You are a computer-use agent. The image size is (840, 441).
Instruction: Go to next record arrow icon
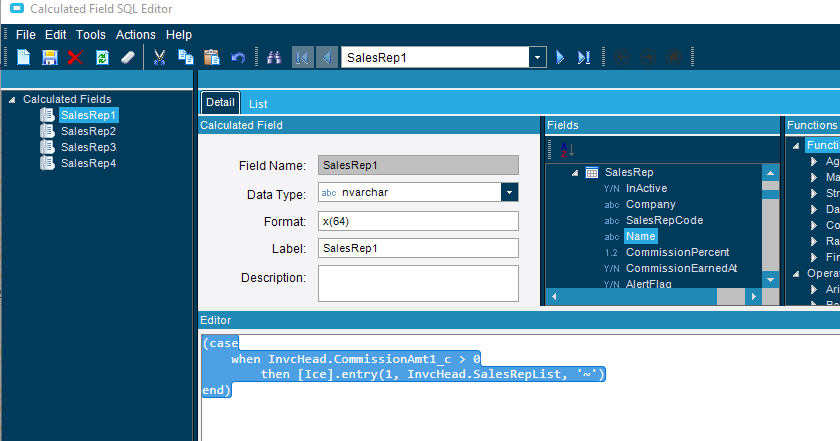tap(560, 57)
